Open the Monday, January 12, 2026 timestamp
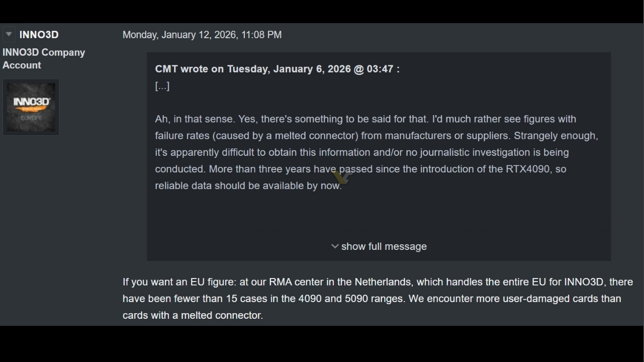Screen dimensions: 644x362 click(202, 35)
